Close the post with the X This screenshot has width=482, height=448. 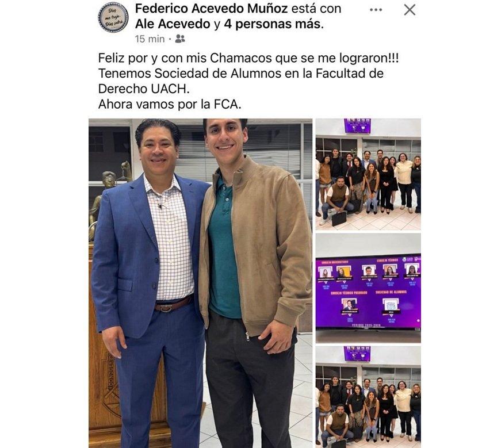point(410,10)
